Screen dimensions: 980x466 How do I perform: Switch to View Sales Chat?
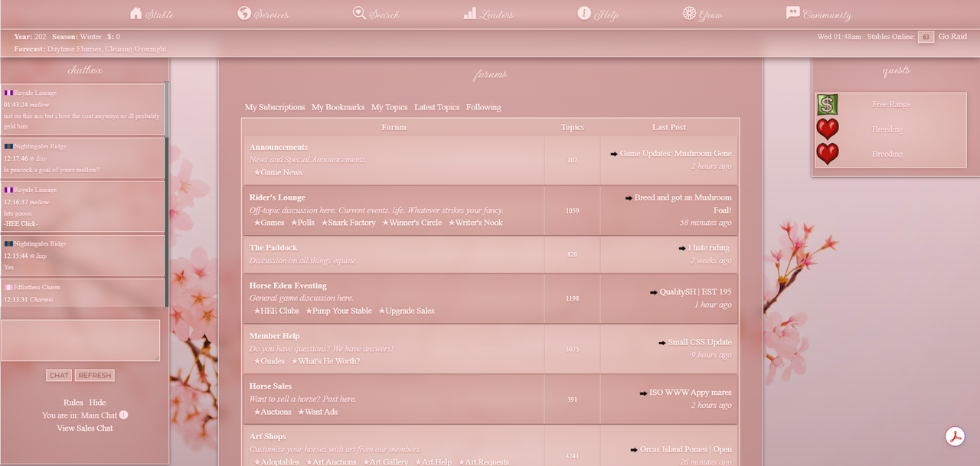point(85,428)
